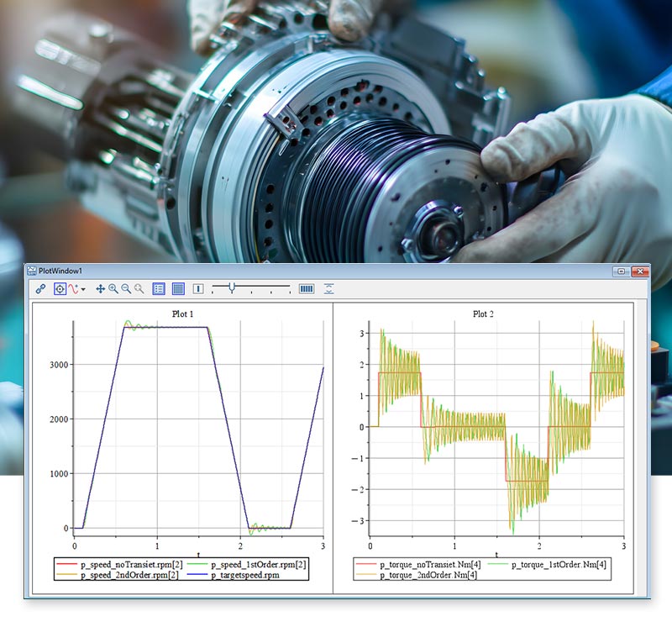Click the zoom out magnifier

(x=126, y=288)
